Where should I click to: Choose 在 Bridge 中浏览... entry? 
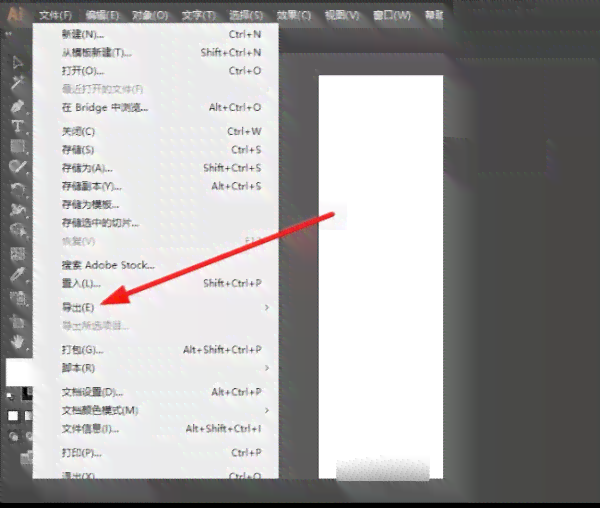pos(156,107)
